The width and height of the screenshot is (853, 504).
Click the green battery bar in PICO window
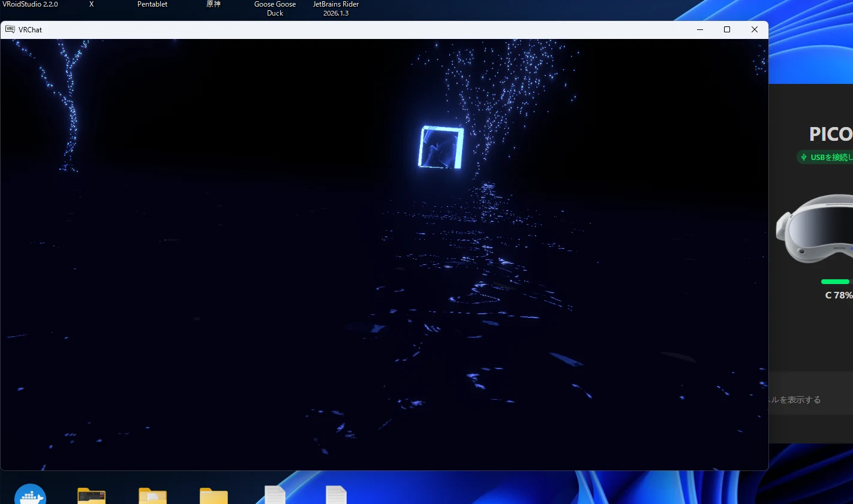[x=835, y=282]
